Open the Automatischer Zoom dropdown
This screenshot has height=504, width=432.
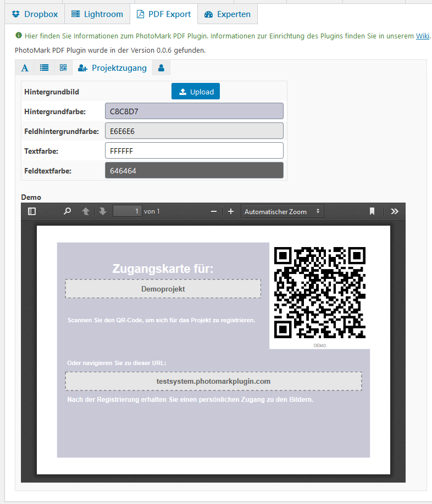pyautogui.click(x=283, y=211)
